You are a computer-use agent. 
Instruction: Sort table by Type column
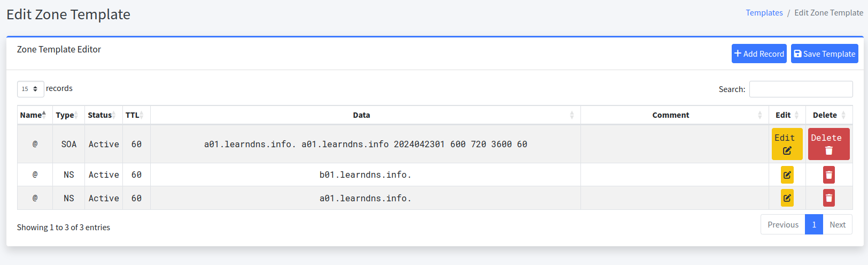(x=68, y=115)
